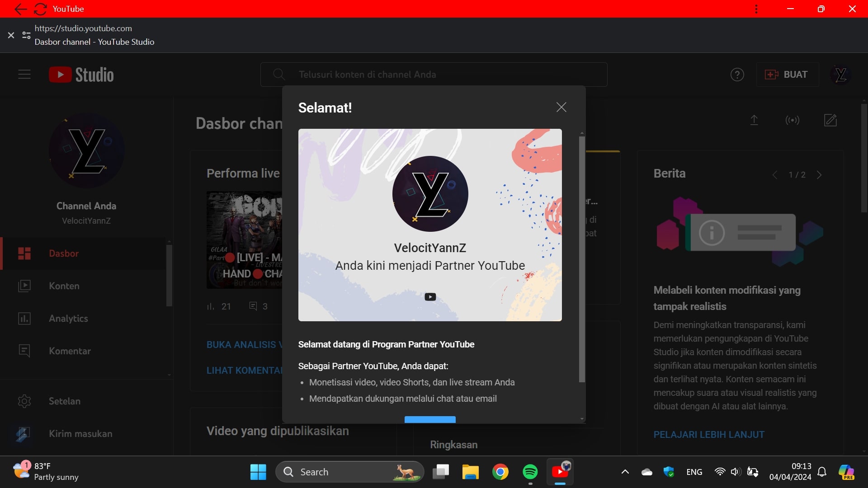The width and height of the screenshot is (868, 488).
Task: Open Setelan settings
Action: 64,401
